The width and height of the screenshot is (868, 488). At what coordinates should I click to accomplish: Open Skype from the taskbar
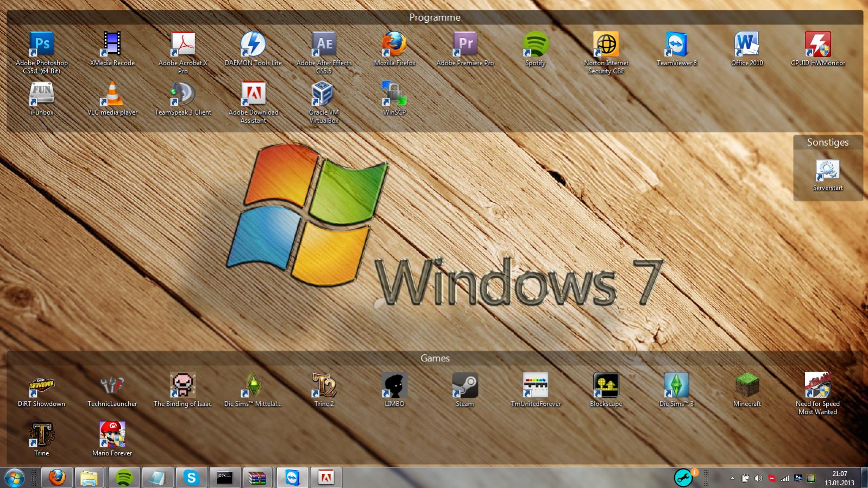[191, 478]
